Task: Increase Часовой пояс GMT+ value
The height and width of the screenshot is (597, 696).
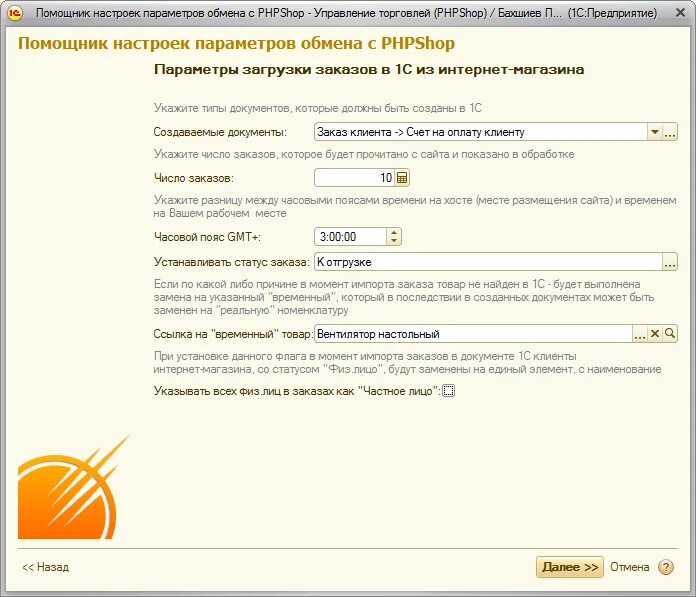Action: [x=393, y=232]
